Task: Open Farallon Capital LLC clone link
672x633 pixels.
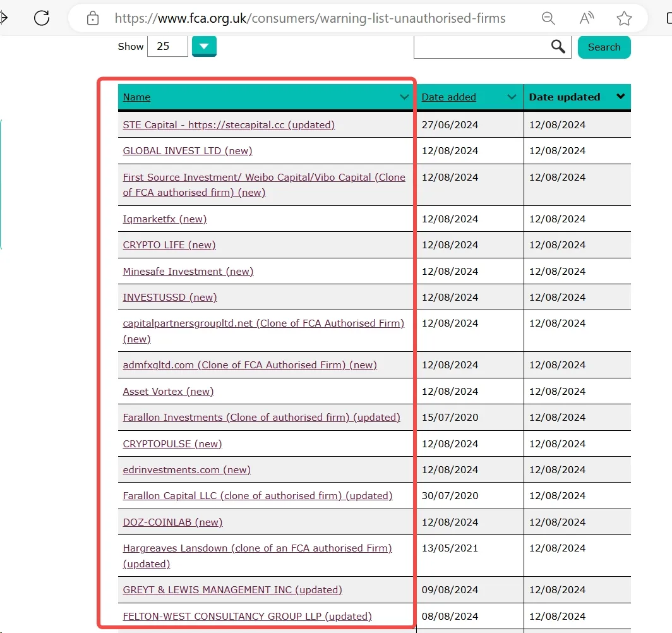Action: point(258,495)
